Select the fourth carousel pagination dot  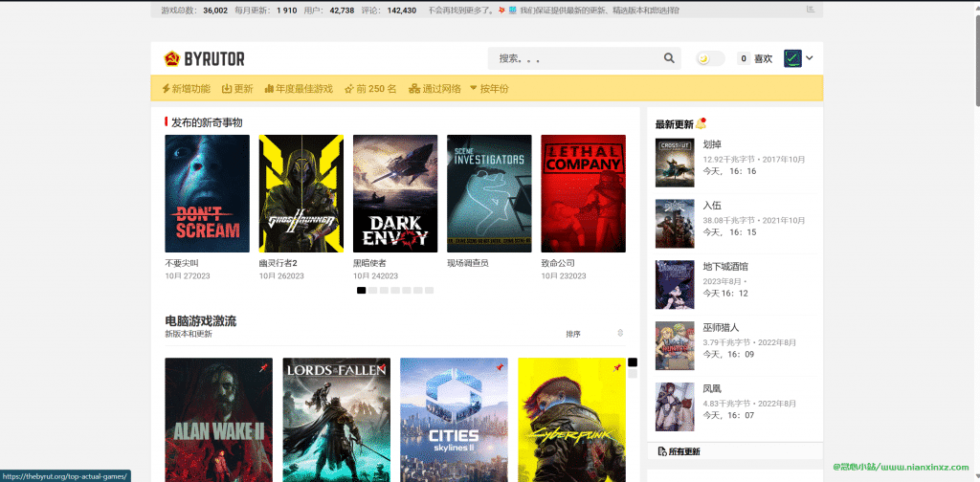tap(395, 291)
